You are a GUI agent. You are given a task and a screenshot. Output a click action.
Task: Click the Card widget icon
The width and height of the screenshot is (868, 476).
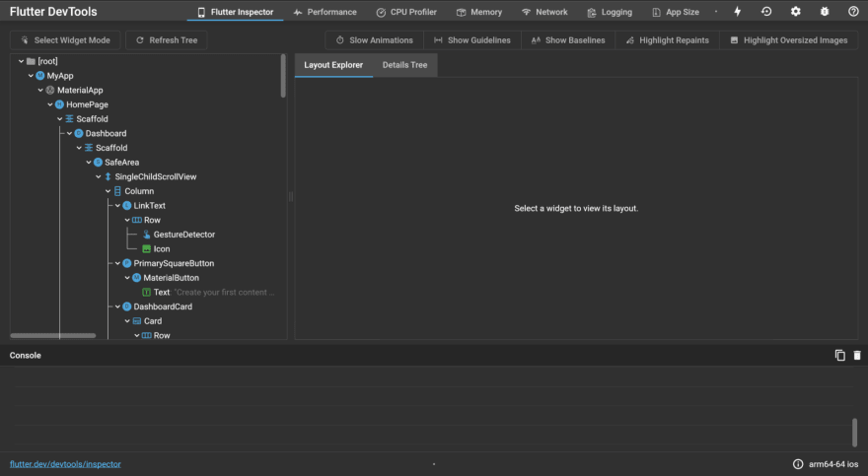[137, 320]
